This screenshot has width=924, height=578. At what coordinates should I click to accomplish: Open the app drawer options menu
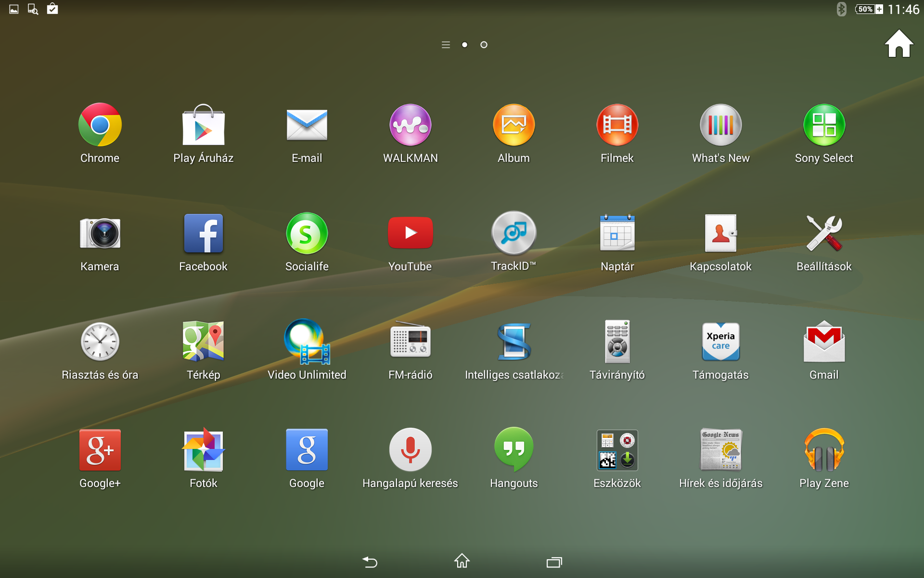coord(446,45)
